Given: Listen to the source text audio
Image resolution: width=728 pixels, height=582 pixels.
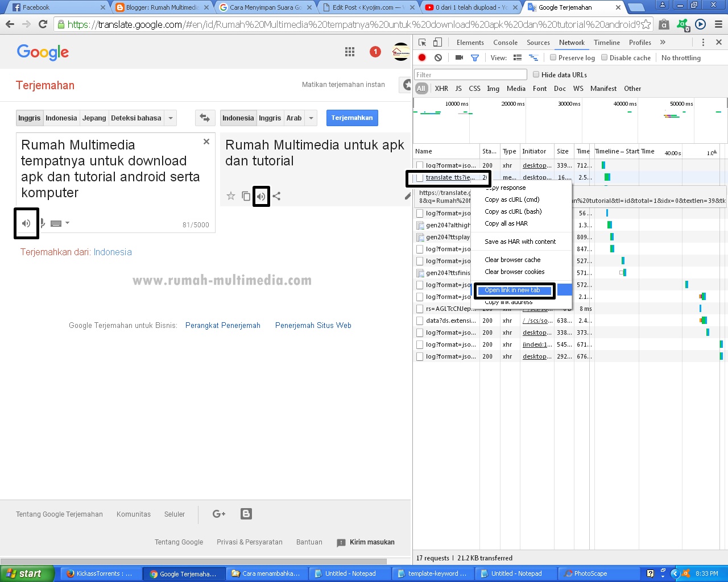Looking at the screenshot, I should coord(26,223).
